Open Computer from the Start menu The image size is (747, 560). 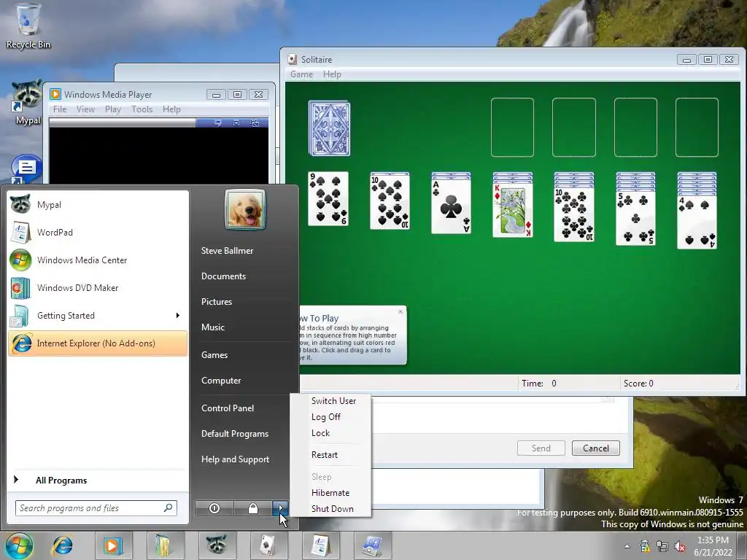tap(221, 381)
